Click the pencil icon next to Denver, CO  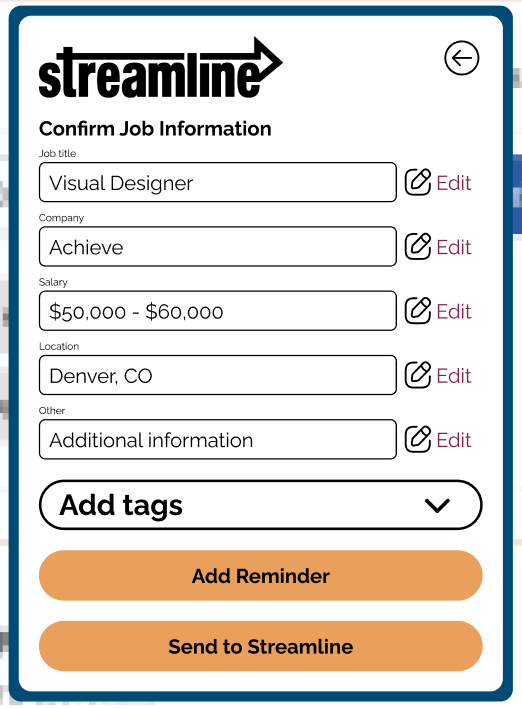[x=418, y=375]
